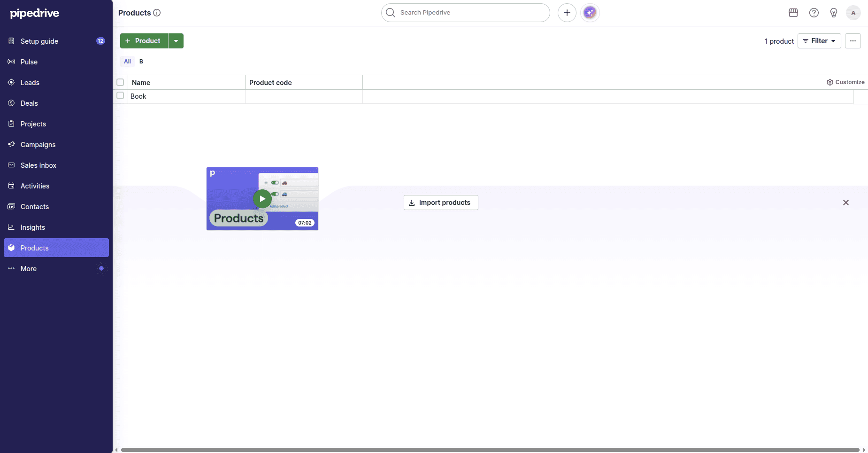Focus the Search Pipedrive field
This screenshot has height=453, width=868.
pyautogui.click(x=465, y=13)
